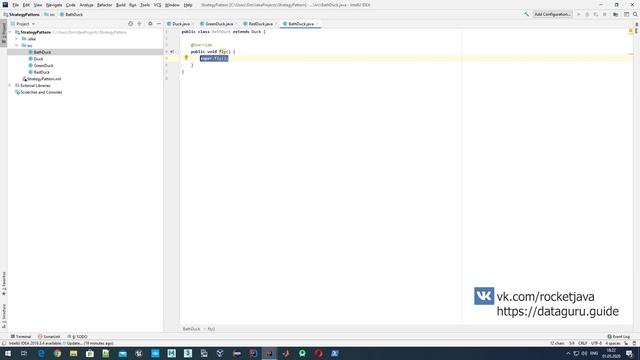Open the notification center in the taskbar
Image resolution: width=640 pixels, height=360 pixels.
[630, 353]
